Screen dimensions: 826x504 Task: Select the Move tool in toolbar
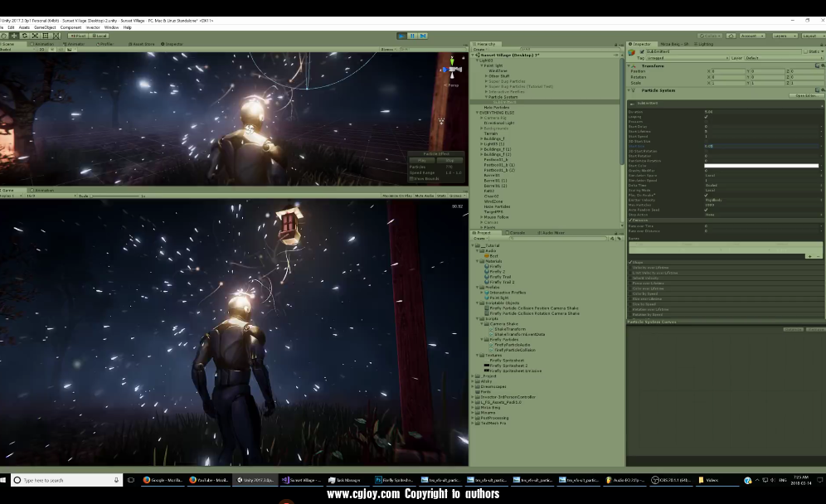[x=14, y=36]
